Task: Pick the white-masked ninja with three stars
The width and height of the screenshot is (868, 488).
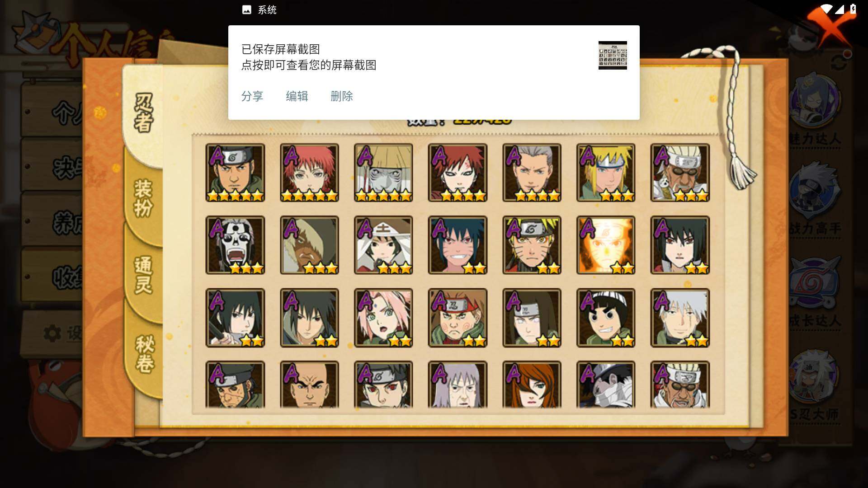Action: (235, 245)
